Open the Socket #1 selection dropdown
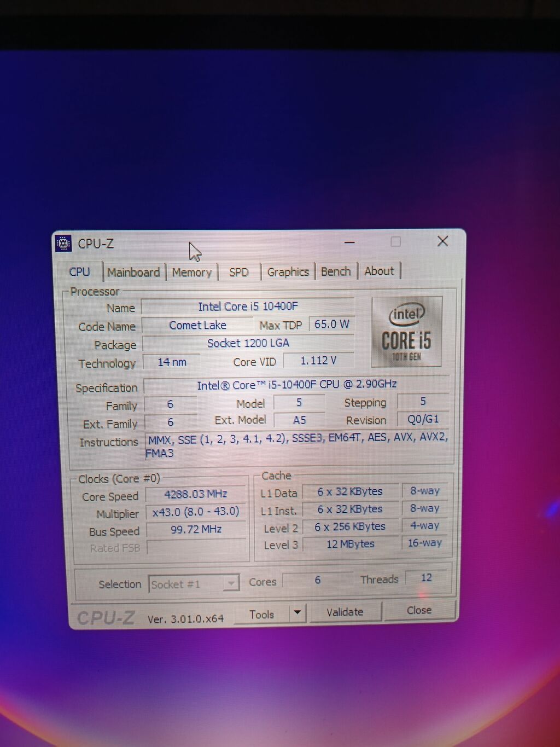 194,584
